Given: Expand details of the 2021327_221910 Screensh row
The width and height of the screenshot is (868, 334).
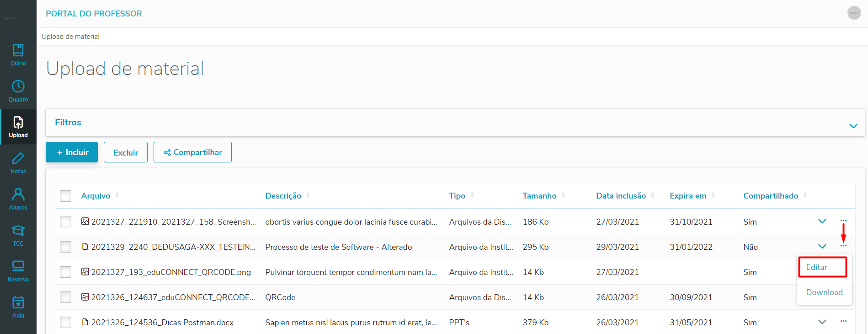Looking at the screenshot, I should (x=822, y=221).
